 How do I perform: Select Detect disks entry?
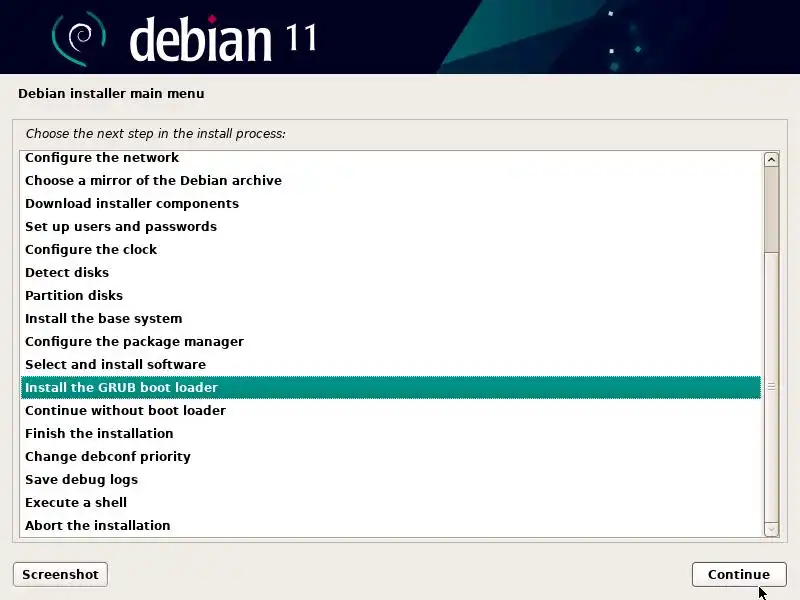[391, 272]
